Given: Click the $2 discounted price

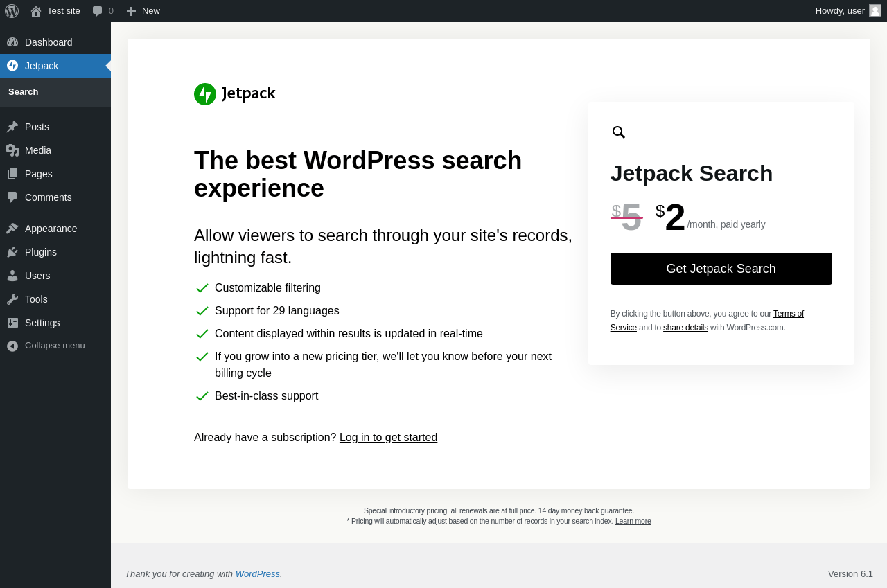Looking at the screenshot, I should (x=670, y=217).
